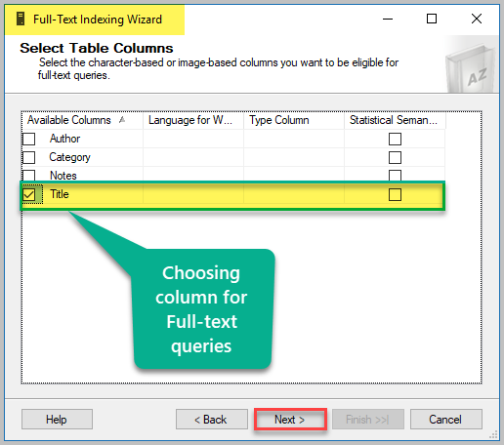Click the sort arrow on Available Columns
The image size is (504, 445).
click(x=122, y=120)
